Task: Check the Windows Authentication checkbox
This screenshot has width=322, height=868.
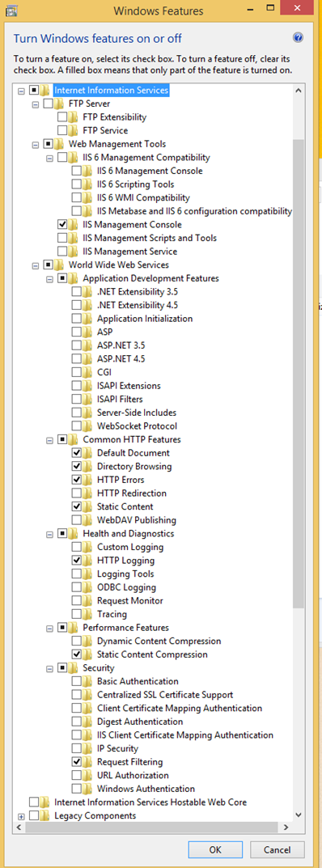Action: [76, 789]
